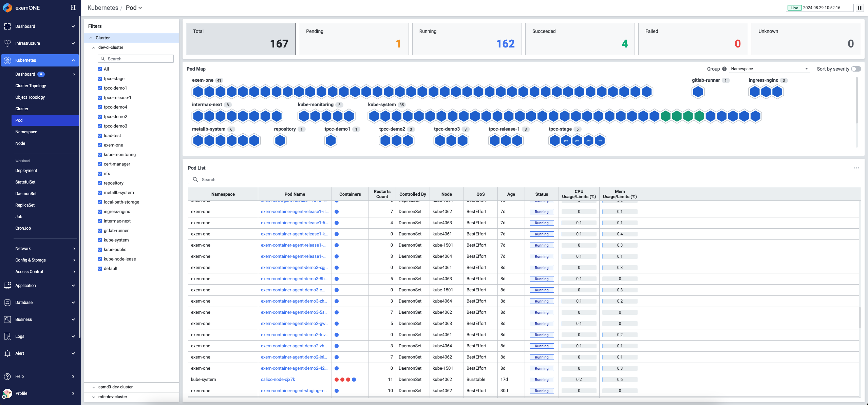Filter by the Running status card
Image resolution: width=868 pixels, height=405 pixels.
[467, 39]
